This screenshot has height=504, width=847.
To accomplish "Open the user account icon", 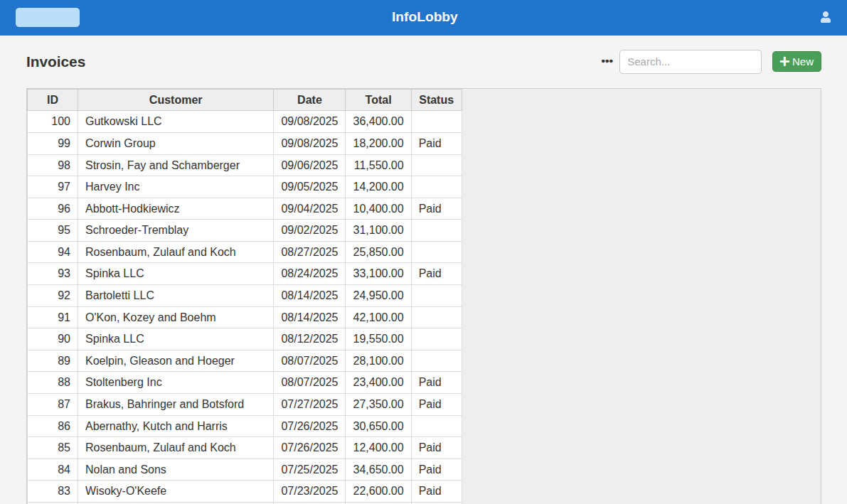I will [825, 17].
